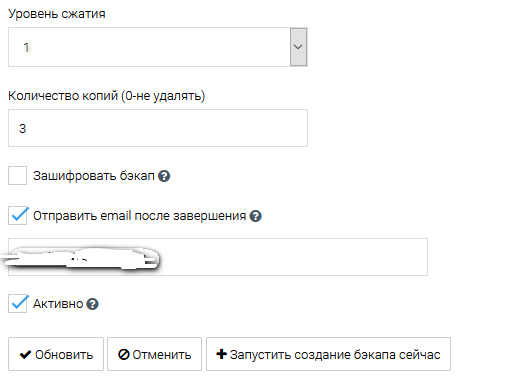Focus the redacted email address field
The width and height of the screenshot is (527, 385).
218,257
